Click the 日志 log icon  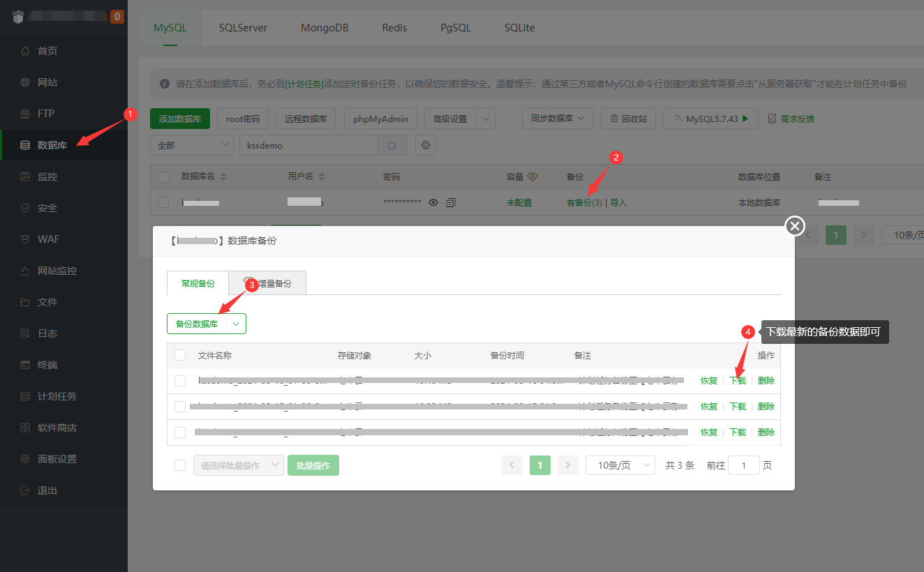click(25, 333)
